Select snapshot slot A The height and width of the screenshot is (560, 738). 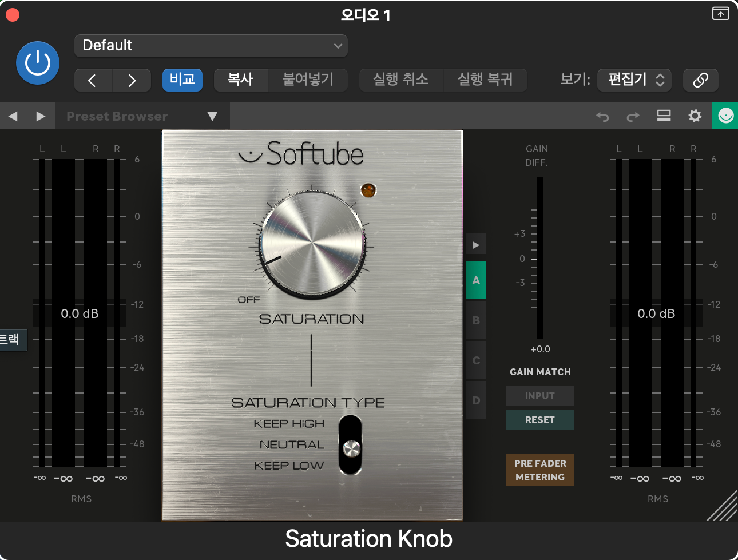pos(476,280)
